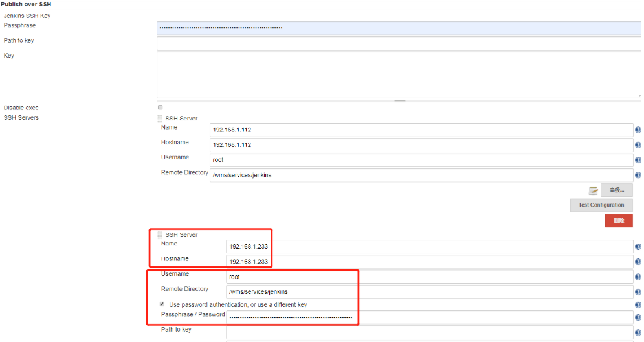Click the top Path to key field

coord(399,43)
